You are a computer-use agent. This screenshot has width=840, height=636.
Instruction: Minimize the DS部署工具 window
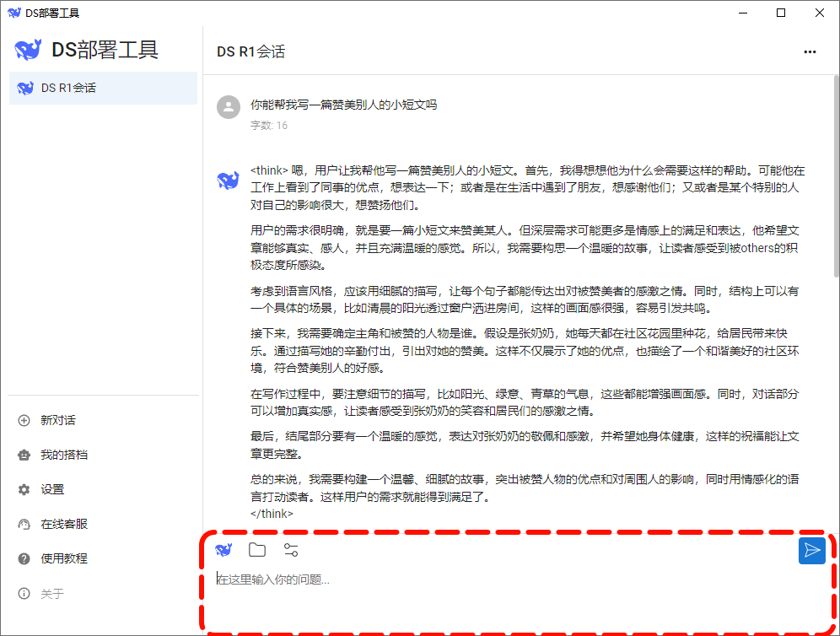743,13
